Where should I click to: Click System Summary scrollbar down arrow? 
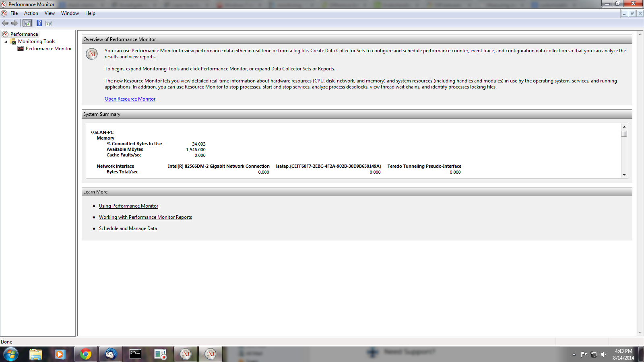tap(624, 175)
